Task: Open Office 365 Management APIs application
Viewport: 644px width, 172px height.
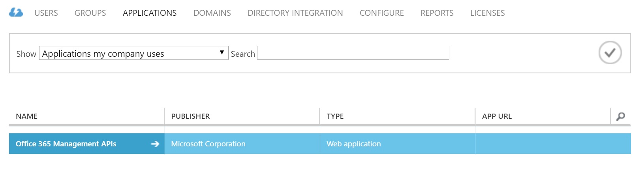Action: coord(66,144)
